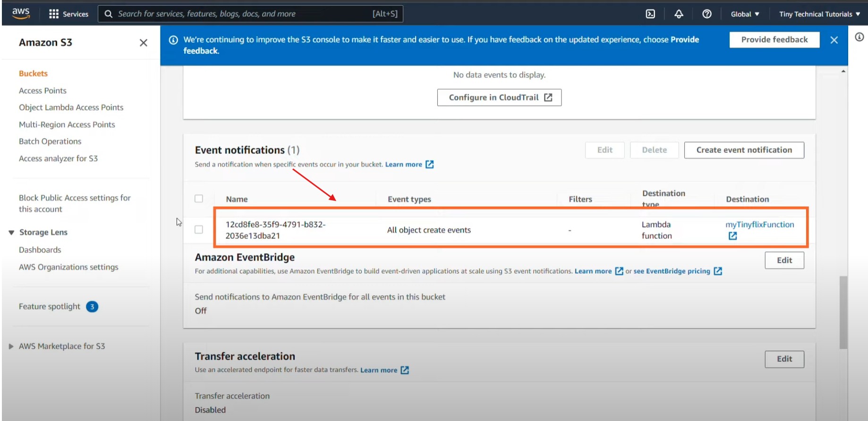Screen dimensions: 868x421
Task: Open the Services grid menu
Action: [54, 14]
